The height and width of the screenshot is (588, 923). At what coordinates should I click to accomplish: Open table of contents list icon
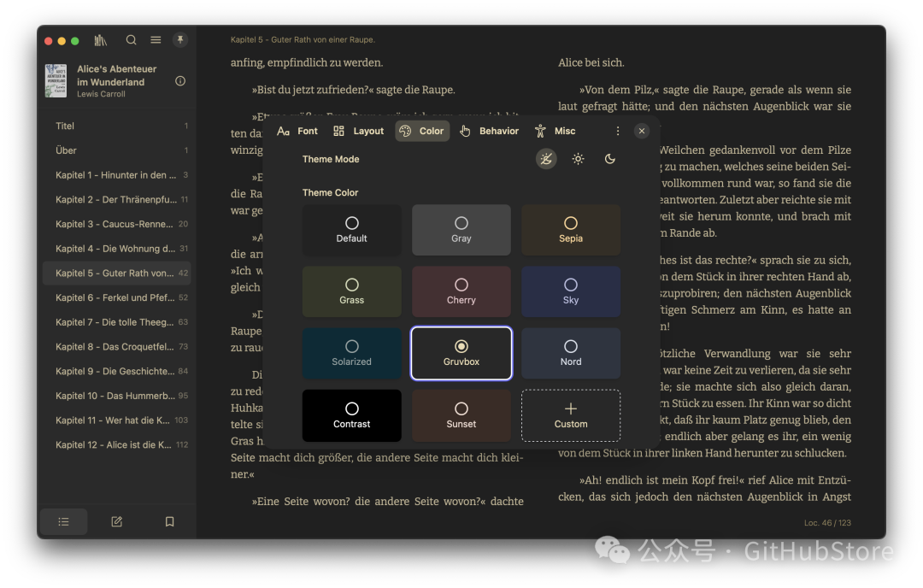(x=63, y=521)
